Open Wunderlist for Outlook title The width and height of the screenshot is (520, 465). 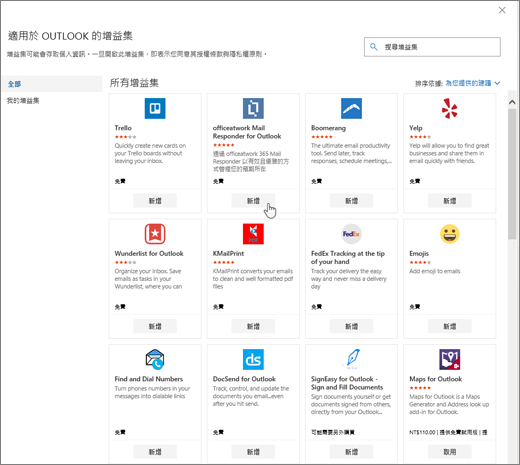pos(149,253)
